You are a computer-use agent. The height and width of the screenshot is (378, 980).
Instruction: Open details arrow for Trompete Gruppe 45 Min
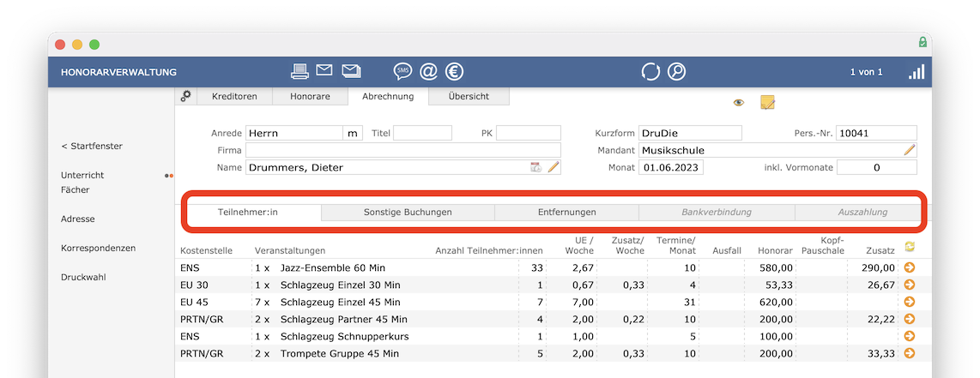coord(910,353)
